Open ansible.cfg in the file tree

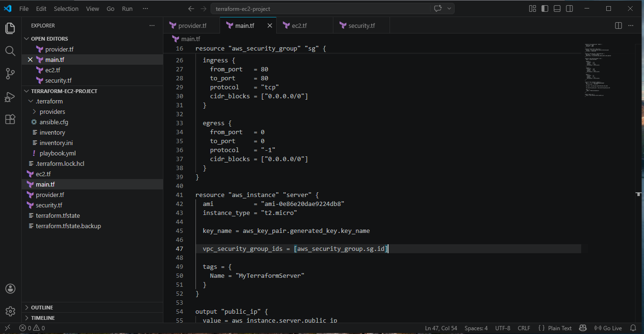54,122
